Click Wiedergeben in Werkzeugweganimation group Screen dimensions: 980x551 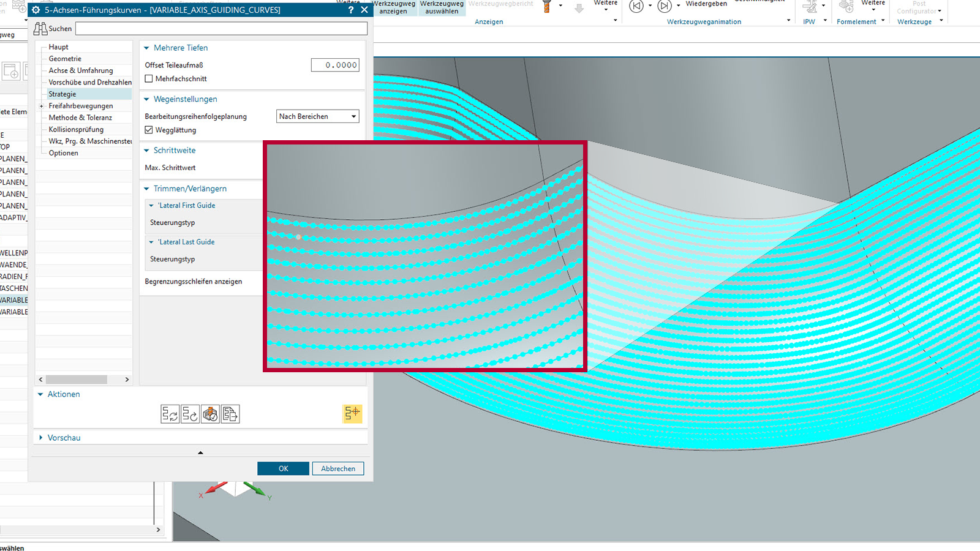(706, 4)
